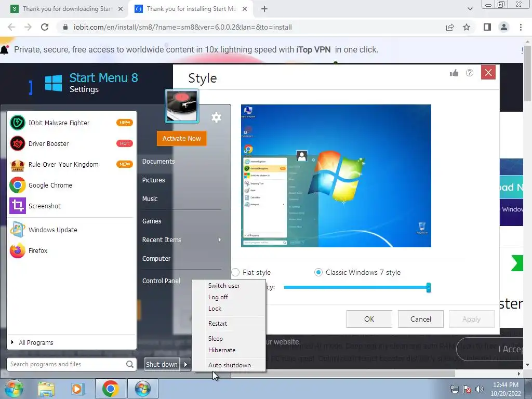Reload the page in Chrome

45,27
